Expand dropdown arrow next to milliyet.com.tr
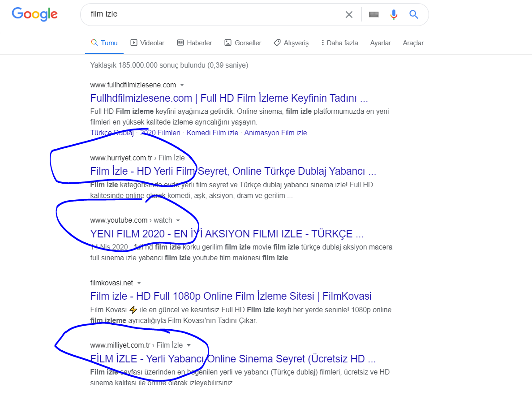The image size is (532, 396). point(189,345)
